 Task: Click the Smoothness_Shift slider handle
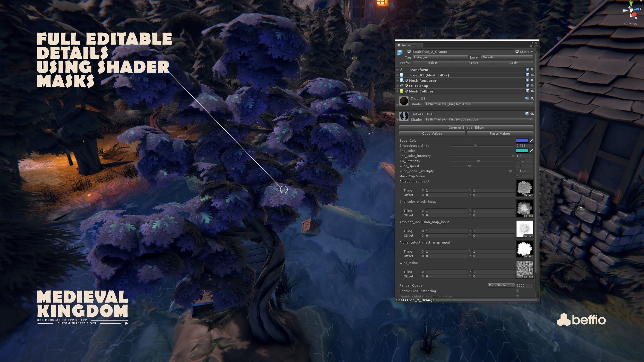pyautogui.click(x=475, y=146)
